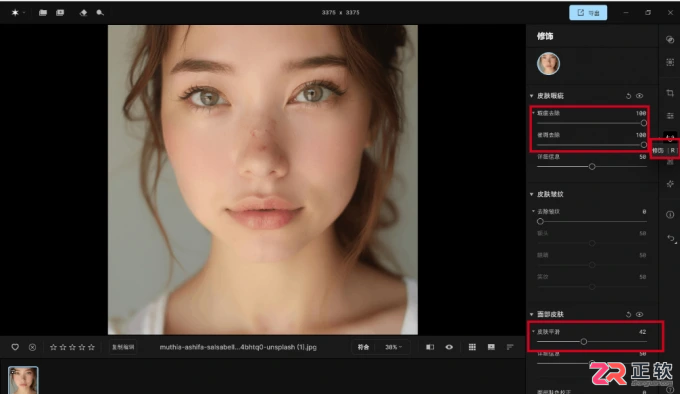The width and height of the screenshot is (680, 394).
Task: Reset the 皮肤瑕疵 section with its circular arrow
Action: pos(628,96)
